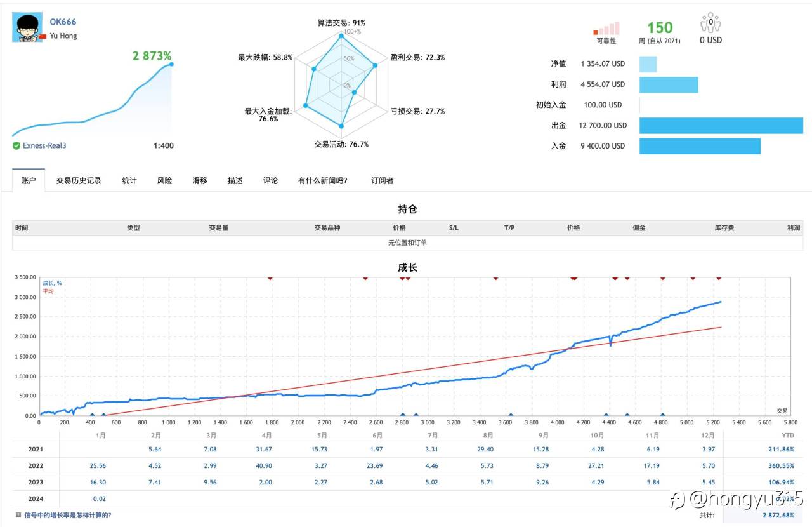Image resolution: width=812 pixels, height=527 pixels.
Task: Click the 利润 profit bar in the summary
Action: [x=669, y=84]
